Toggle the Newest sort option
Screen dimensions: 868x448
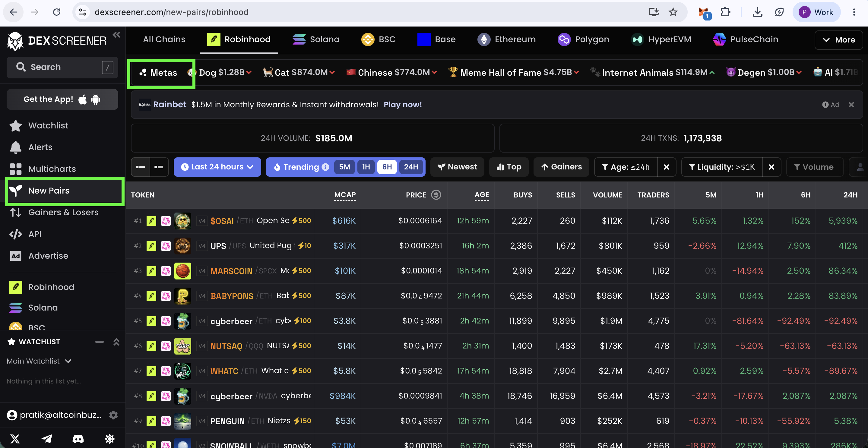pyautogui.click(x=457, y=167)
